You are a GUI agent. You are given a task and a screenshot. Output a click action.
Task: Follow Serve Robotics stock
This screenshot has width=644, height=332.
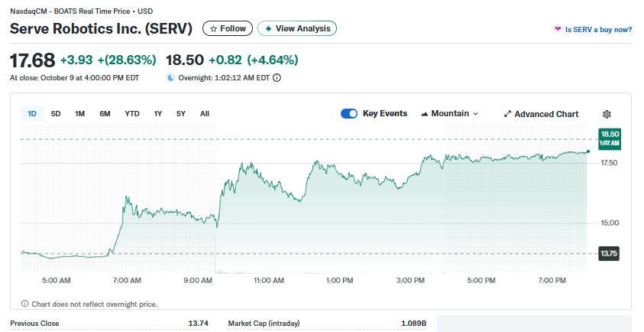click(228, 28)
